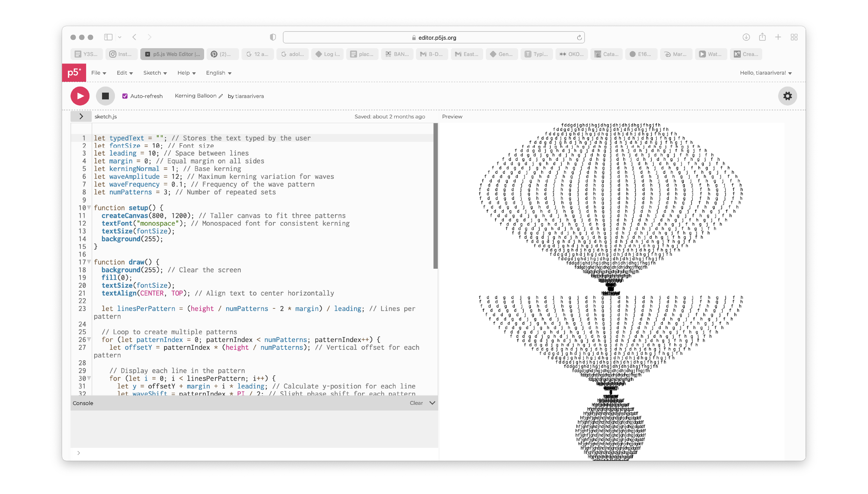The width and height of the screenshot is (868, 494).
Task: Open editor settings gear
Action: tap(787, 96)
